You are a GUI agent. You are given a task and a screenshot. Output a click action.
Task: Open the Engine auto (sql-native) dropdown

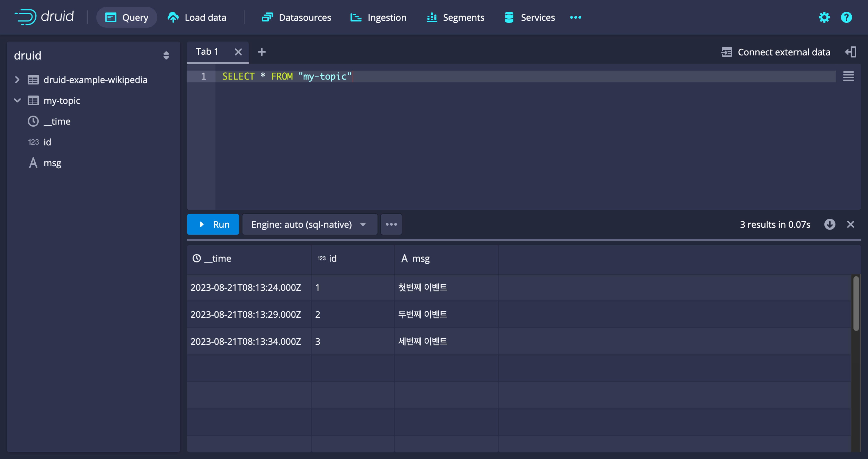310,224
